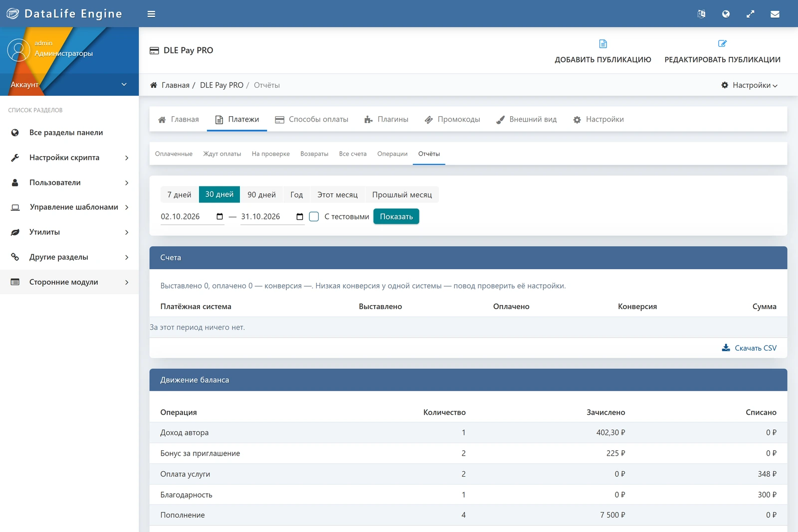Expand Настройки скрипта chevron
The height and width of the screenshot is (532, 798).
pyautogui.click(x=127, y=158)
